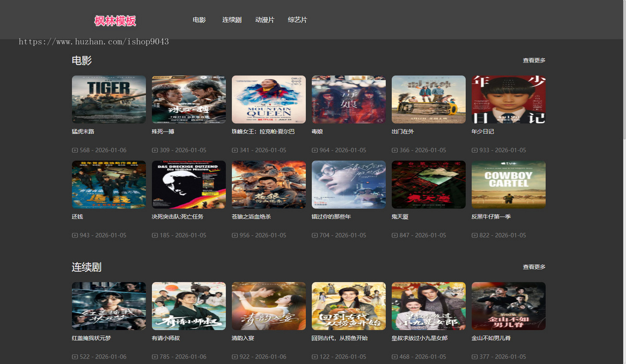
Task: Click the 枫林模板 site logo
Action: 115,20
